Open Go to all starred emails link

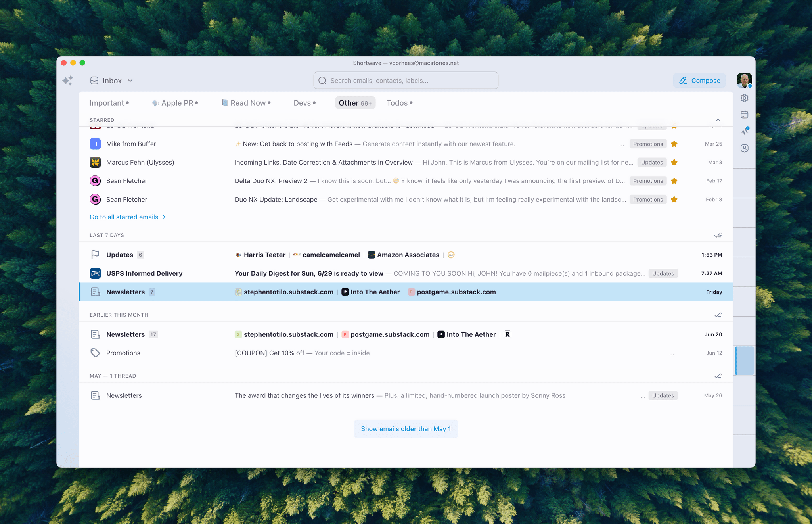pyautogui.click(x=127, y=217)
